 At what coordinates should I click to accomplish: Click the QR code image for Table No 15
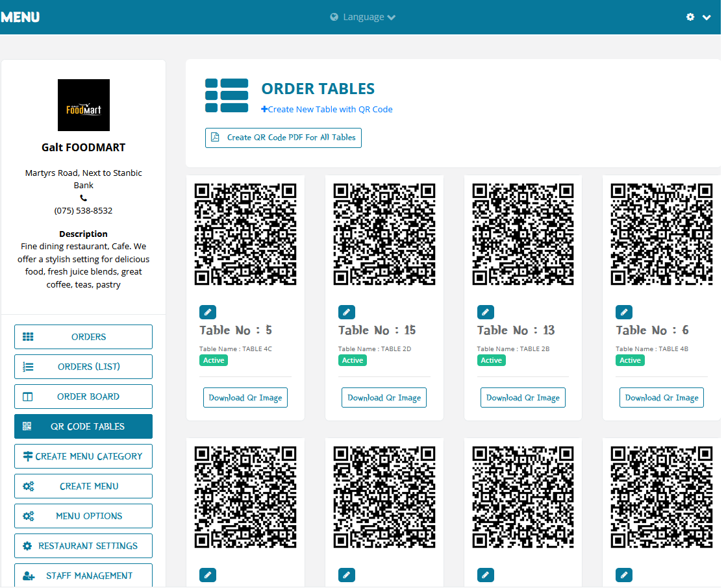(384, 234)
